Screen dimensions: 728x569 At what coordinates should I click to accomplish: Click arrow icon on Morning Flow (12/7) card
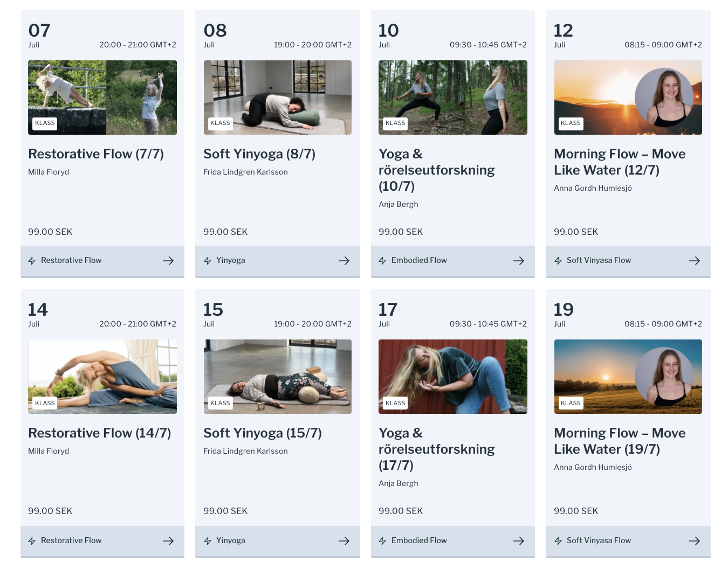click(695, 261)
